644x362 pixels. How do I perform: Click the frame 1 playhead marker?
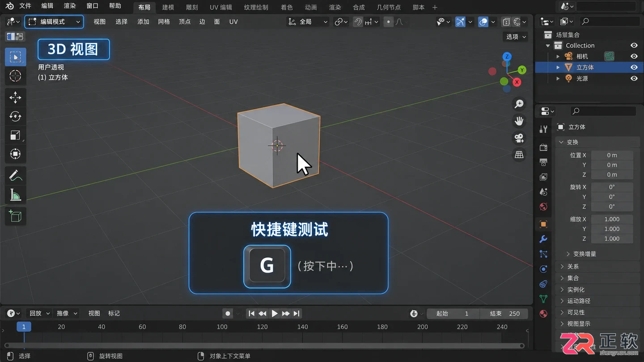pyautogui.click(x=24, y=327)
